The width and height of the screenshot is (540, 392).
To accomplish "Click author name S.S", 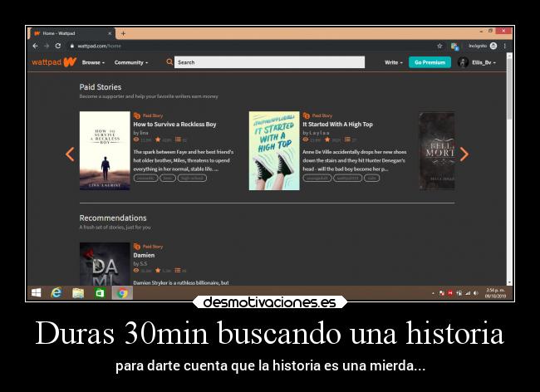I will 143,263.
